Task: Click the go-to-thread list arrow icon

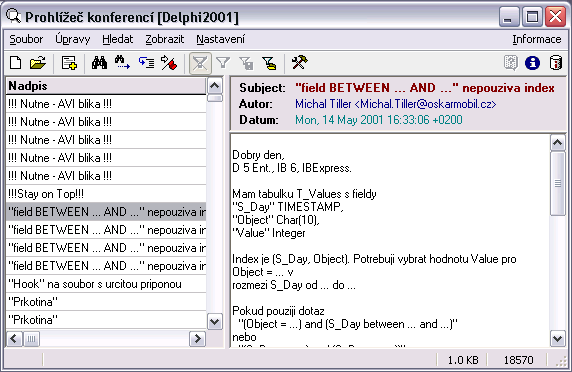Action: click(146, 63)
